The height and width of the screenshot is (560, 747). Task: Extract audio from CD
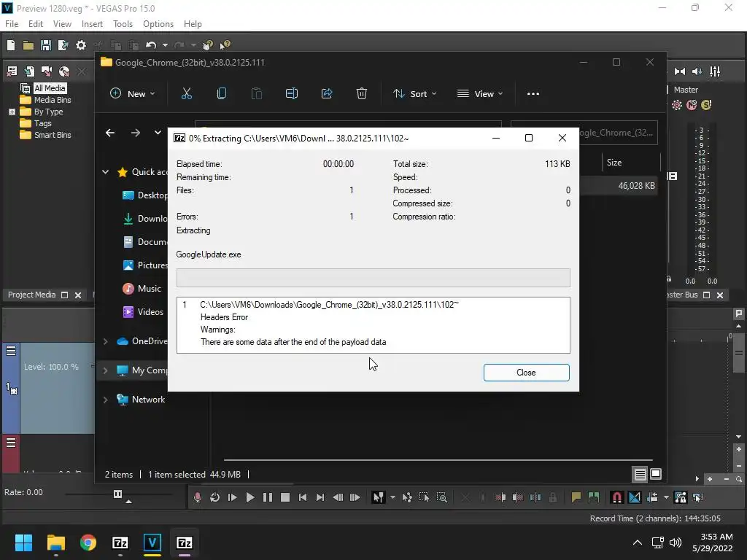pos(64,71)
